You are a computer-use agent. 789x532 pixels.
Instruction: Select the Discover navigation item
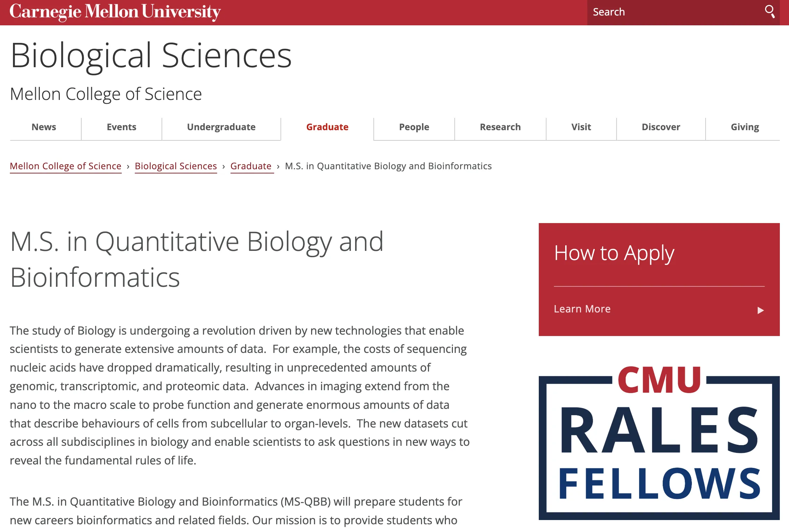tap(661, 127)
